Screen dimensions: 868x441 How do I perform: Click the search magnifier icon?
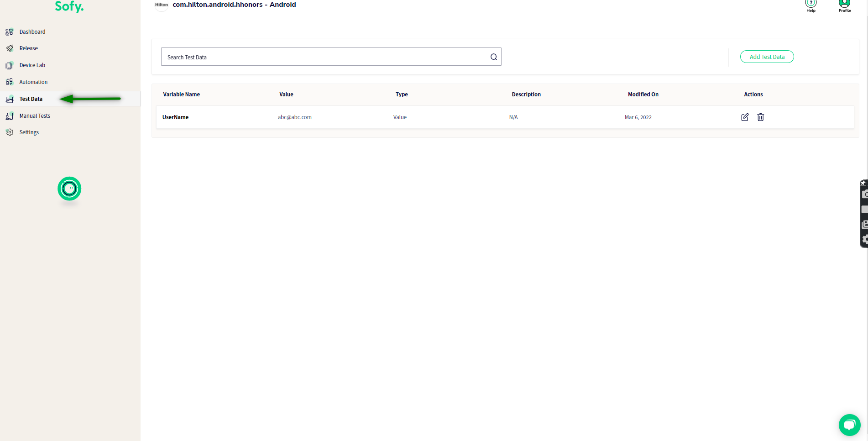point(494,57)
